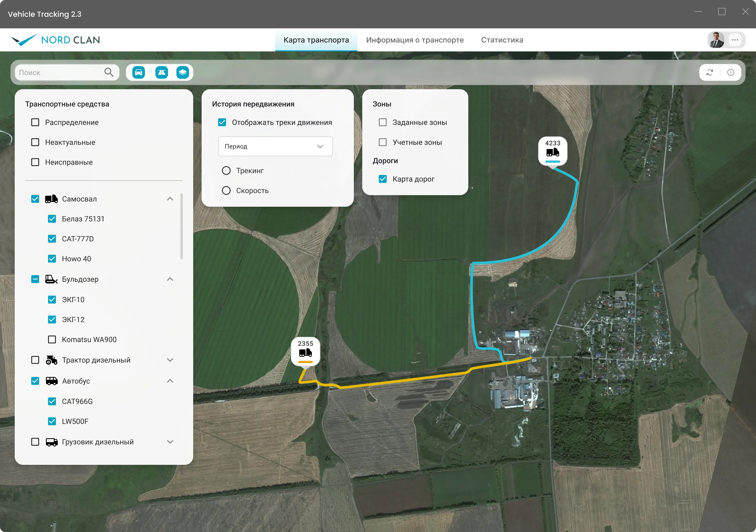Open the info icon in toolbar
The height and width of the screenshot is (532, 756).
click(x=731, y=72)
